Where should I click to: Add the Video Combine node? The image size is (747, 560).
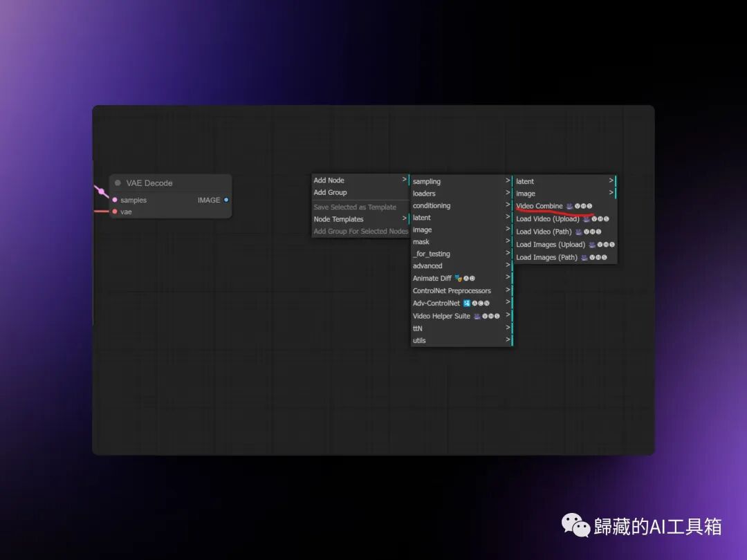[x=565, y=206]
